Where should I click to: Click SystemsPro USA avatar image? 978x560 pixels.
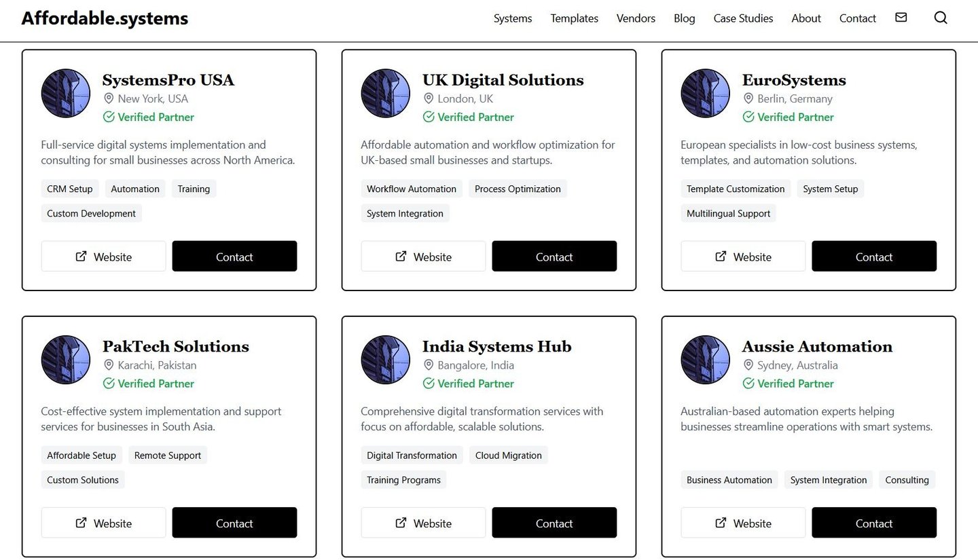tap(66, 93)
